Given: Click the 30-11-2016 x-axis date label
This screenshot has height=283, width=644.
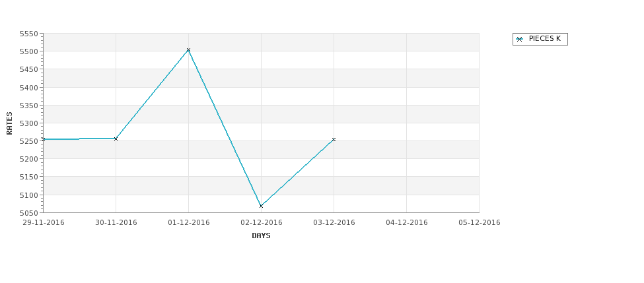Looking at the screenshot, I should coord(116,223).
